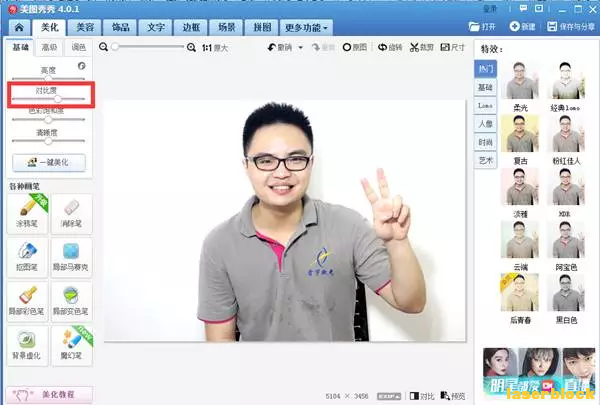Select the 抠图笔 cutout tool
This screenshot has height=405, width=600.
(x=27, y=258)
